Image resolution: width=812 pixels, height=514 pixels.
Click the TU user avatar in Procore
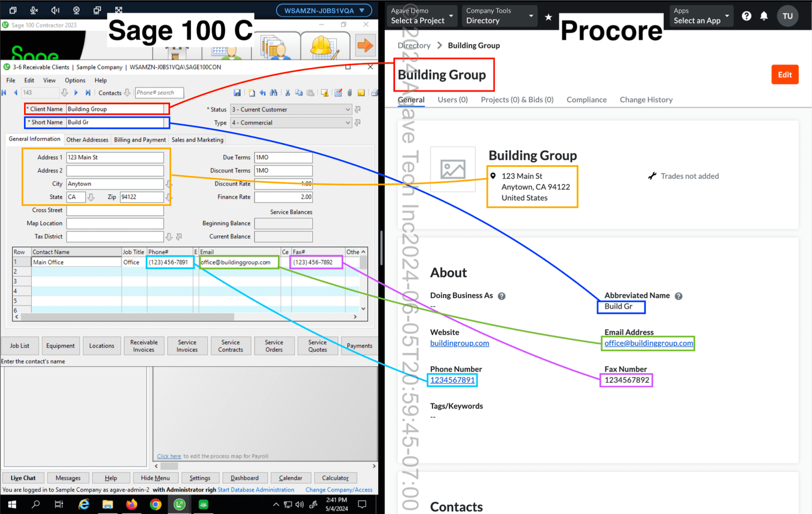(788, 16)
